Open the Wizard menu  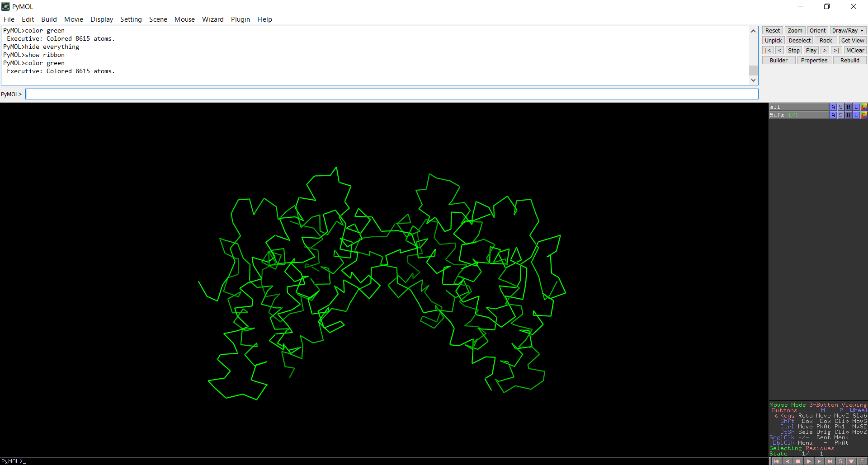pyautogui.click(x=213, y=19)
